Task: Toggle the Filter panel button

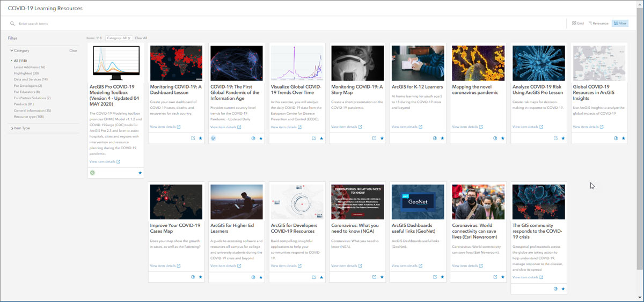Action: 620,24
